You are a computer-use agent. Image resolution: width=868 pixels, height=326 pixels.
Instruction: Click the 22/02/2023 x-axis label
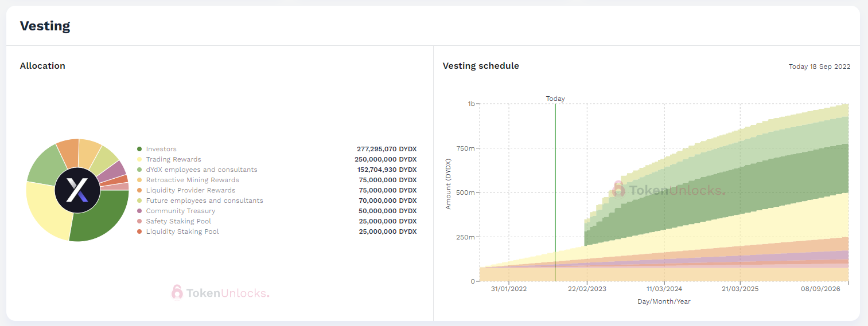coord(586,289)
